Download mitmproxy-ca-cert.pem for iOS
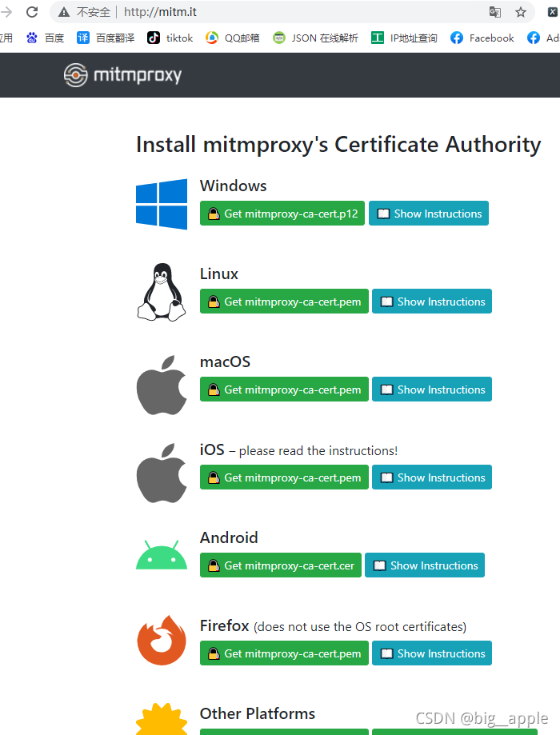 pos(284,477)
